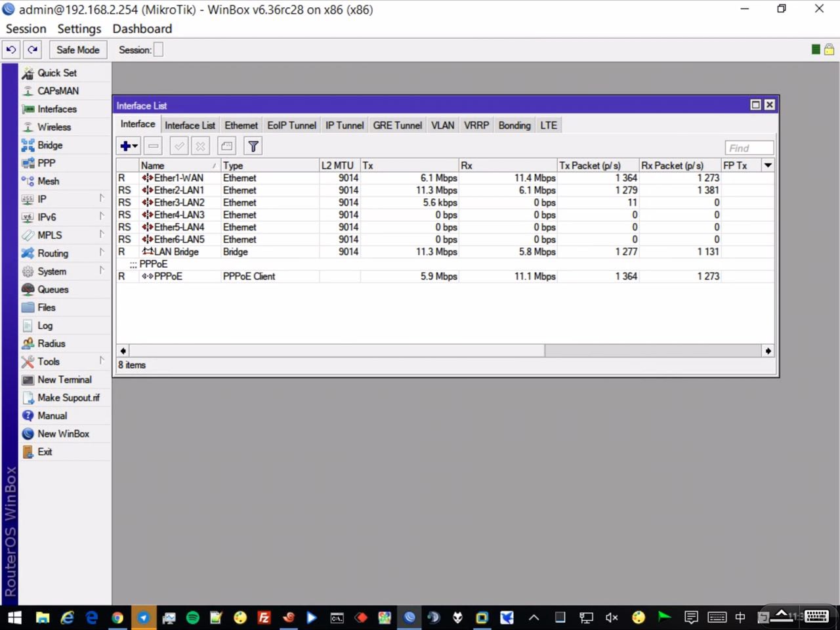
Task: Toggle the Safe Mode button
Action: [77, 50]
